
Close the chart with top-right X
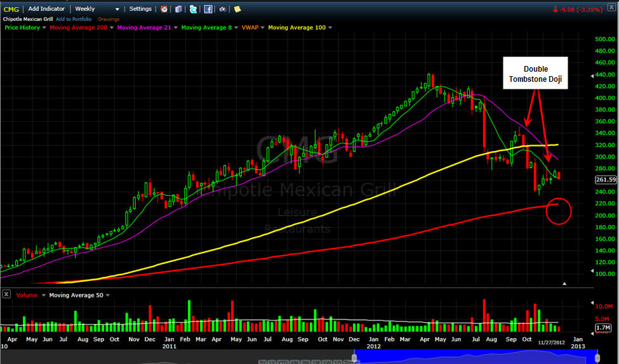click(611, 8)
